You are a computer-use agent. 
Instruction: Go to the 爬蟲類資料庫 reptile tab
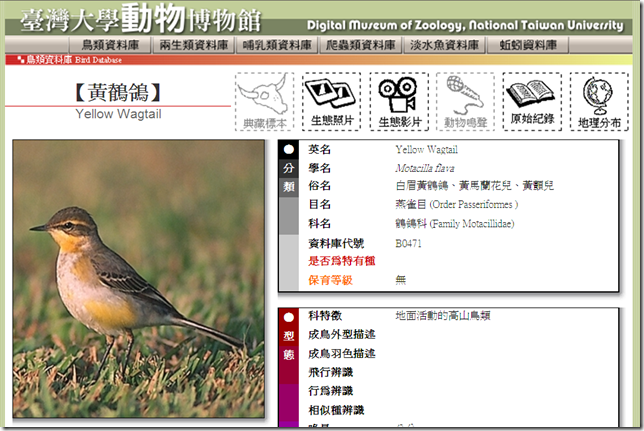(x=361, y=45)
